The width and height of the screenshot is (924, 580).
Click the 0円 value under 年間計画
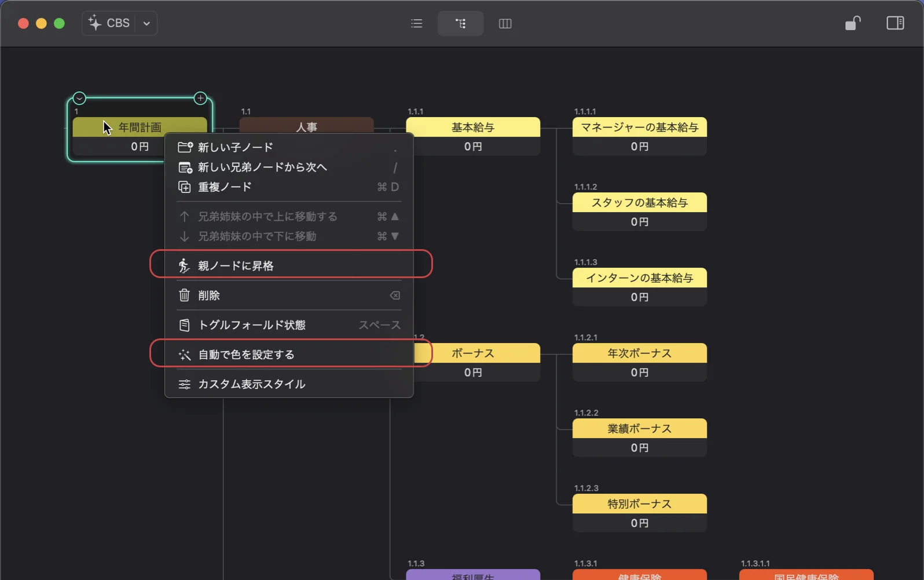pos(140,147)
